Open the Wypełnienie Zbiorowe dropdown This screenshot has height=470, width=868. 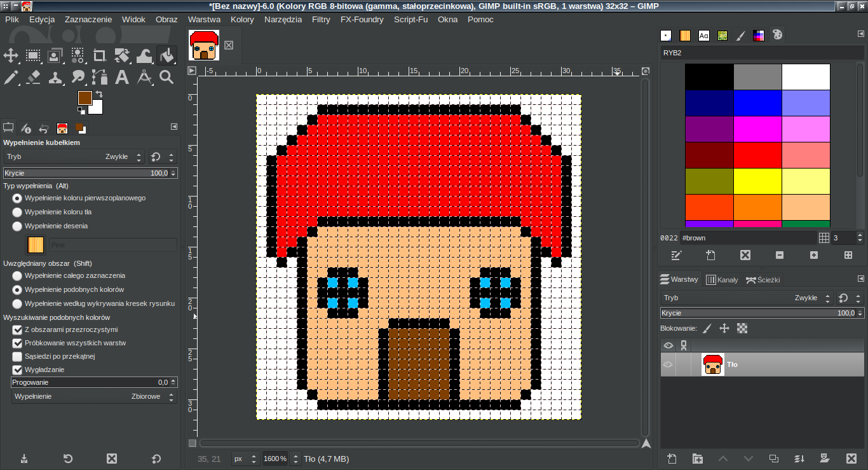(x=94, y=397)
